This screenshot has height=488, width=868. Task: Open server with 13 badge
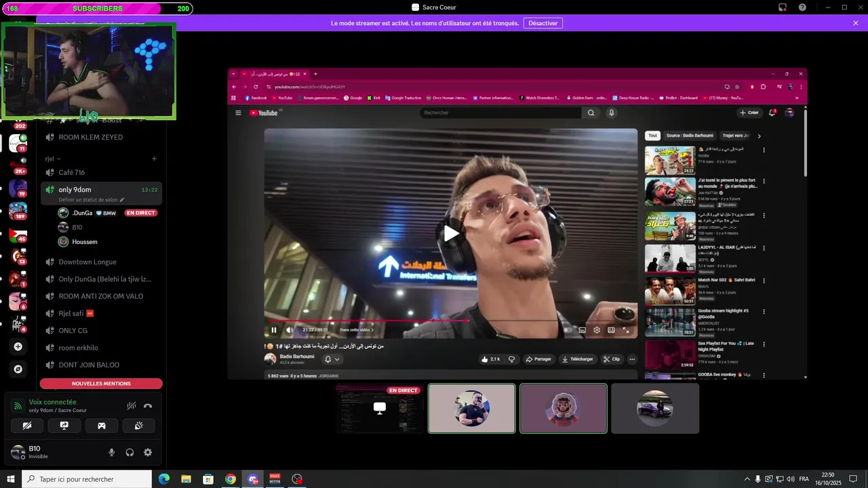pyautogui.click(x=18, y=257)
